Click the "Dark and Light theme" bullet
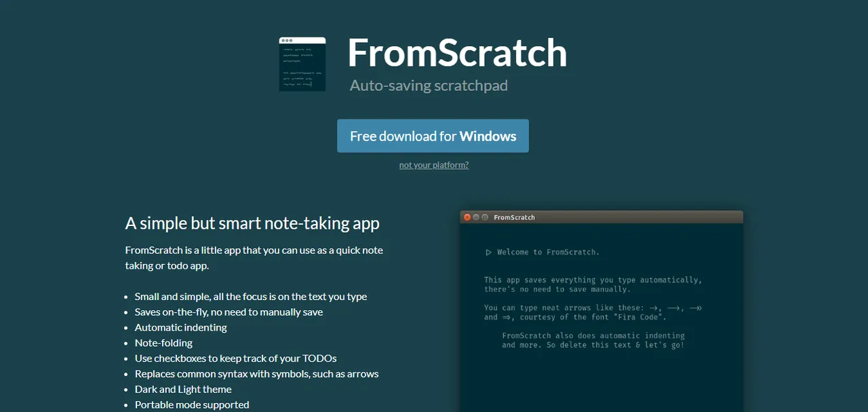Viewport: 868px width, 412px height. pyautogui.click(x=183, y=390)
